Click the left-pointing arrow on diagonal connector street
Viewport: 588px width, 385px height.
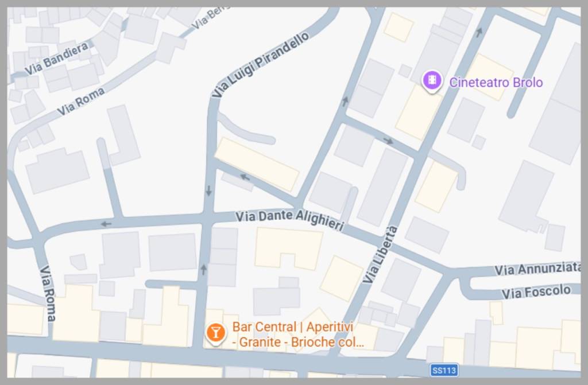tap(245, 177)
